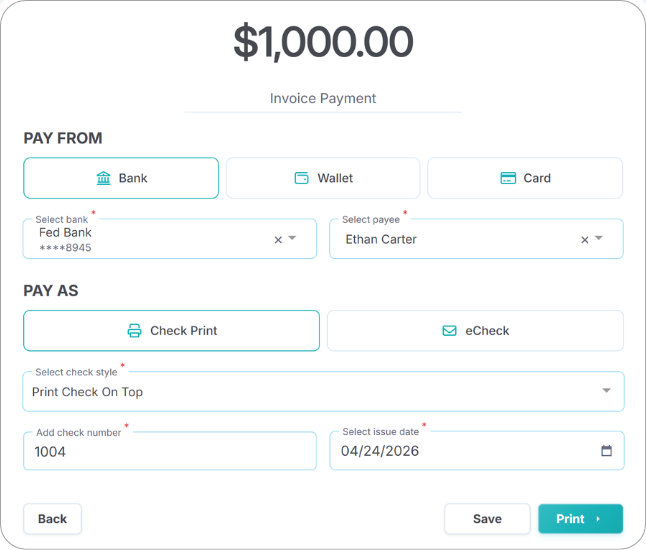Screen dimensions: 646x550
Task: Switch pay method to eCheck
Action: [x=475, y=331]
